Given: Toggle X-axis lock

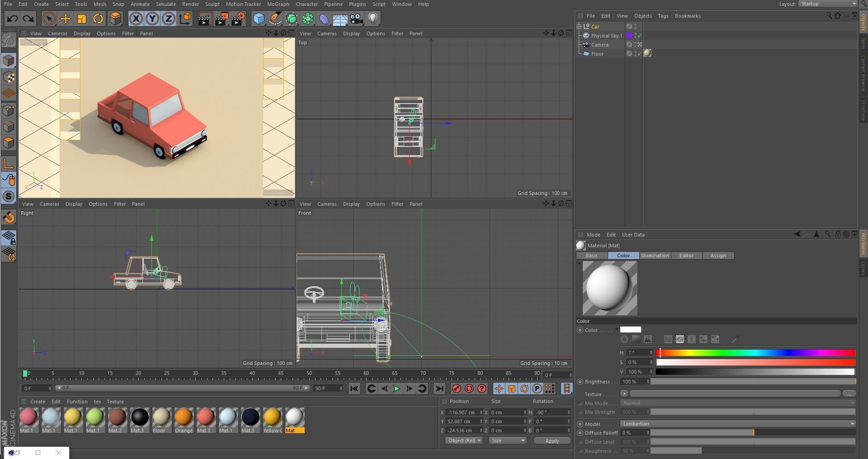Looking at the screenshot, I should (x=136, y=19).
